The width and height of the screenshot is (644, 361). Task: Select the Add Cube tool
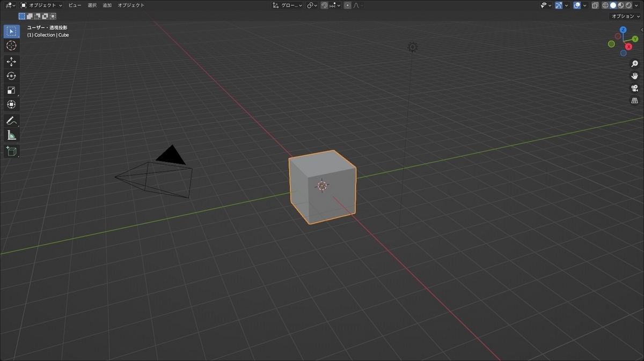[x=11, y=151]
